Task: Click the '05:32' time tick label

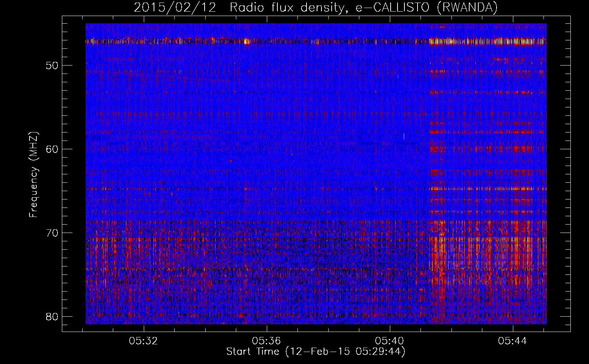Action: [143, 341]
